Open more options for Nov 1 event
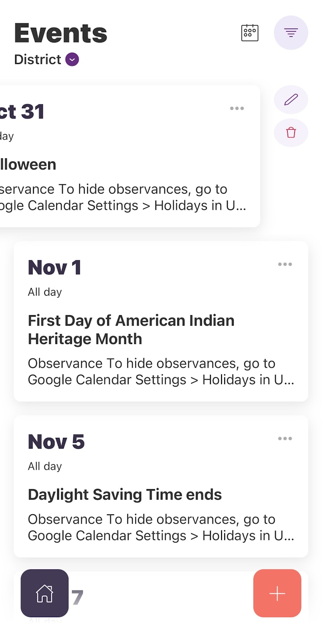The image size is (322, 644). (285, 264)
